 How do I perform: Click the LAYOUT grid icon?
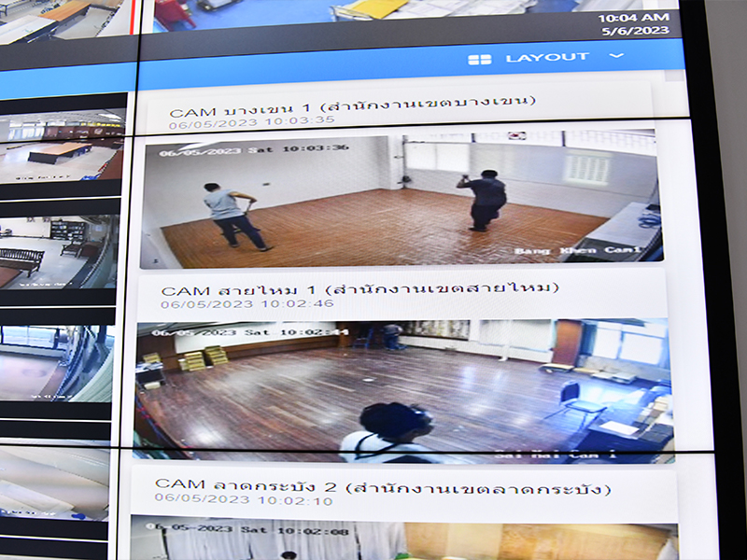coord(479,59)
